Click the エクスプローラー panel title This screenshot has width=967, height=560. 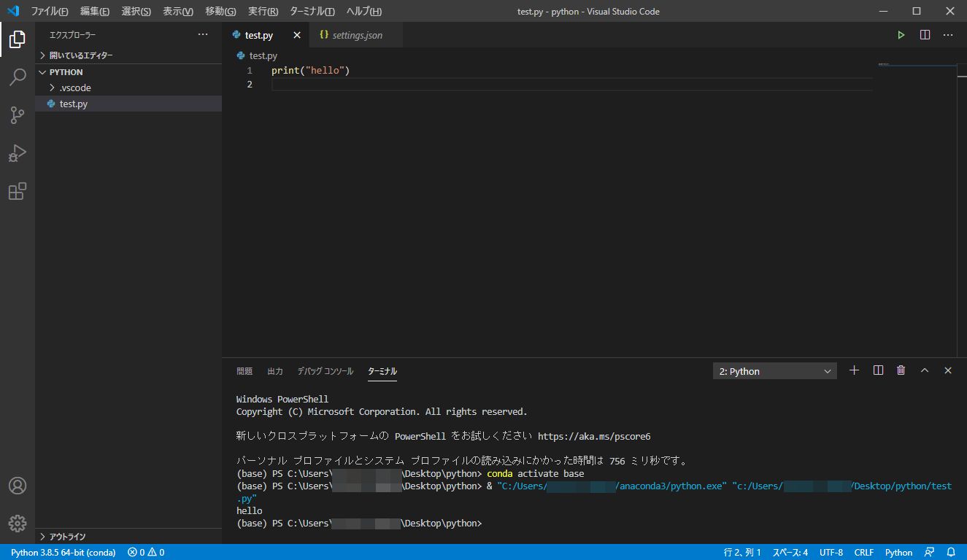[72, 35]
